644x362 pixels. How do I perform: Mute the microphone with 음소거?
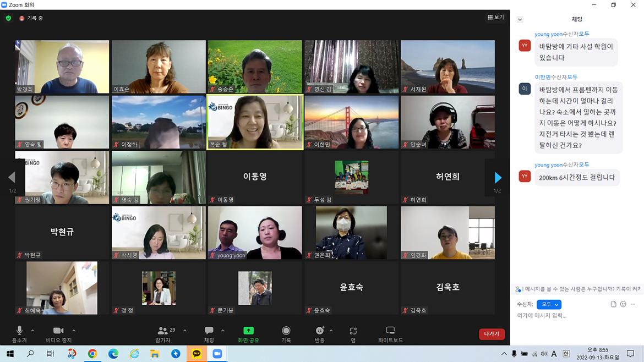click(x=19, y=331)
